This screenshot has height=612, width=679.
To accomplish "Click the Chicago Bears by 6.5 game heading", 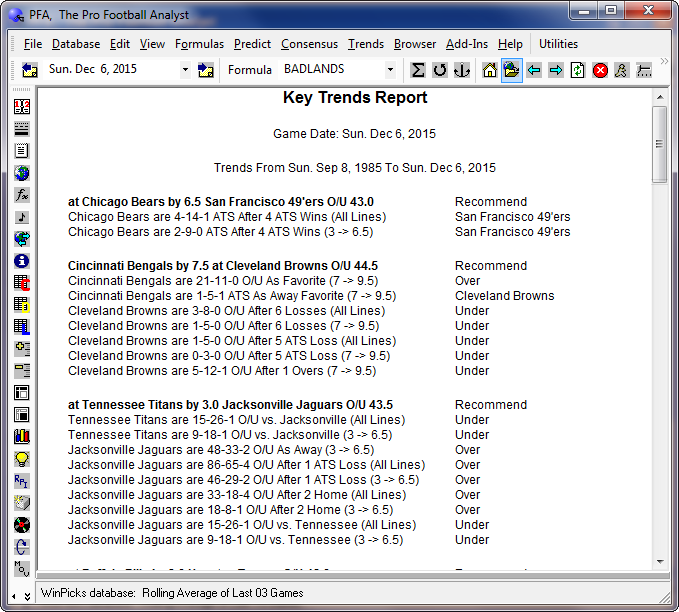I will coord(221,202).
